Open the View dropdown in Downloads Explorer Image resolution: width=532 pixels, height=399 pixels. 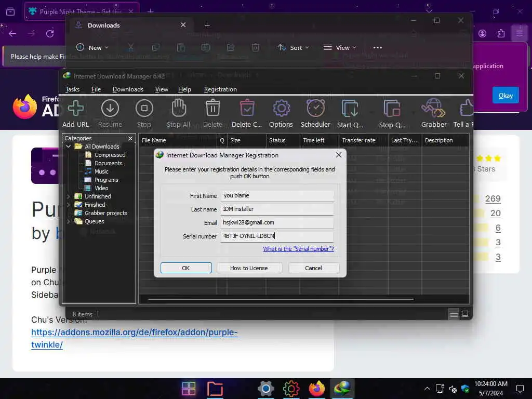point(340,47)
